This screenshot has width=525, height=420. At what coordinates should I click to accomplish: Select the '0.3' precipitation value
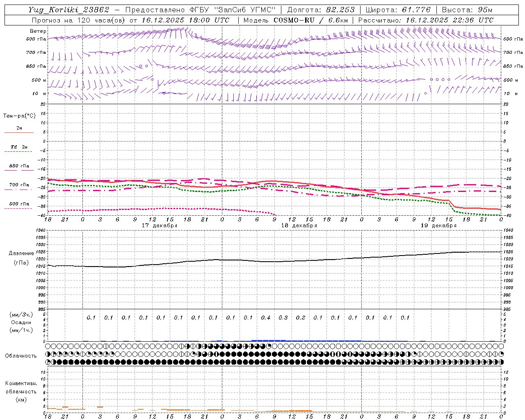pyautogui.click(x=283, y=318)
